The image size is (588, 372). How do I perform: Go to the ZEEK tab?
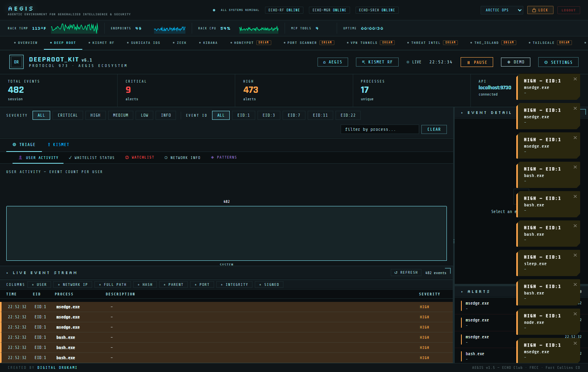(180, 43)
